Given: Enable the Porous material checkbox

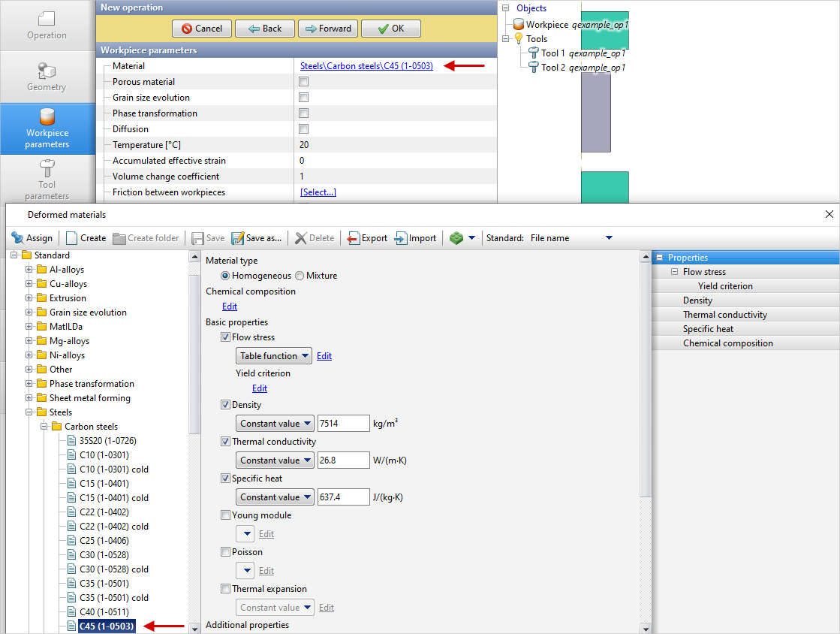Looking at the screenshot, I should click(304, 82).
